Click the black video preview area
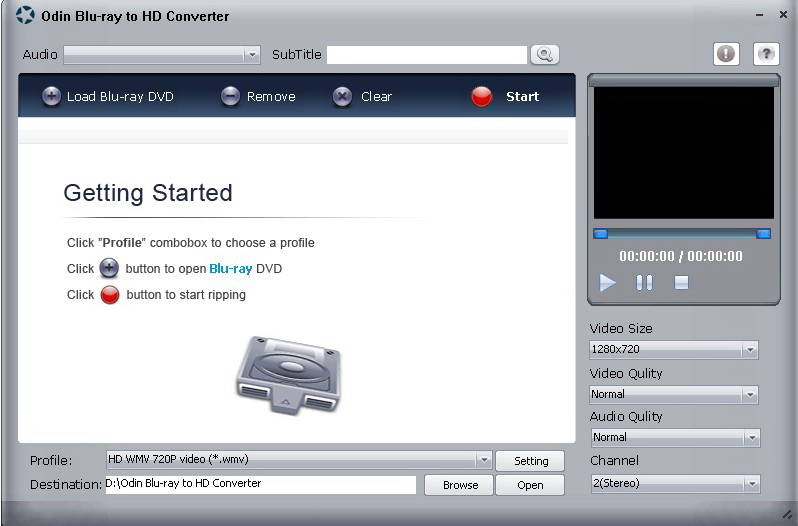This screenshot has height=526, width=798. (x=683, y=153)
